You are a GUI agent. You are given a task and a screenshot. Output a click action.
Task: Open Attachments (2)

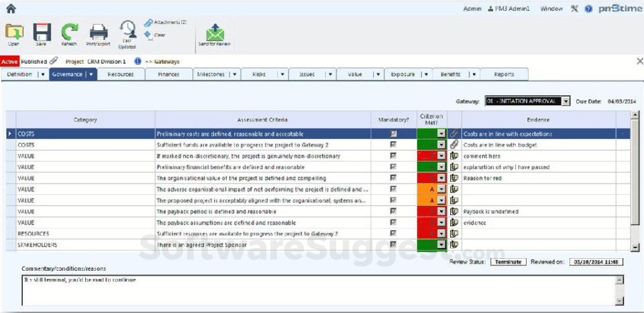pyautogui.click(x=165, y=23)
